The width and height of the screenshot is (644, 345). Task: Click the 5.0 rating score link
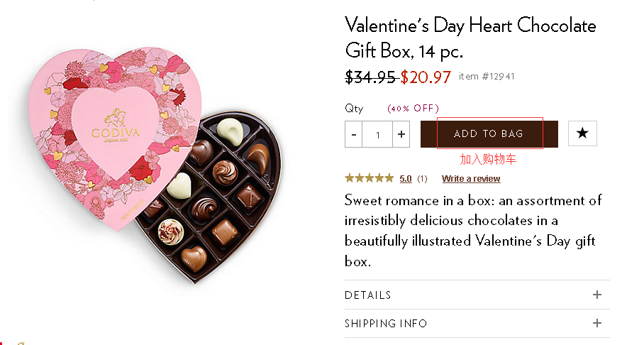tap(406, 179)
